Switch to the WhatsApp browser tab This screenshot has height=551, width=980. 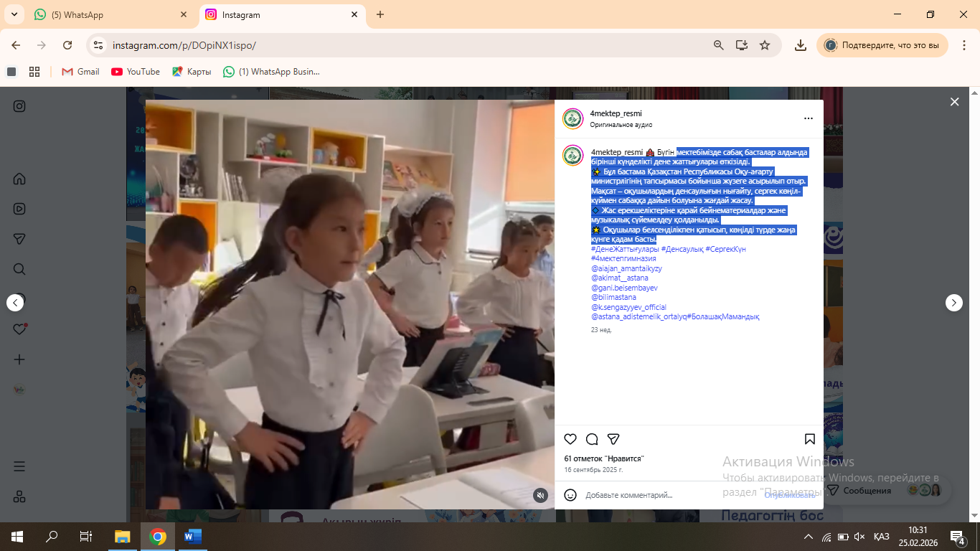tap(108, 14)
